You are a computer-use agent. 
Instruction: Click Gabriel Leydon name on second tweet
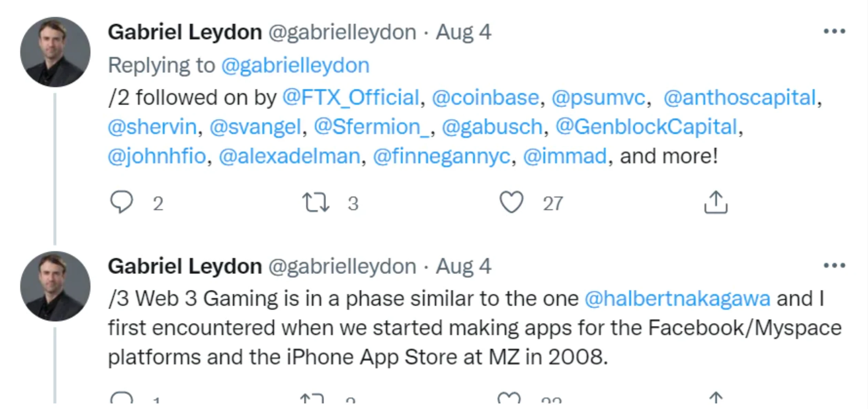click(185, 266)
